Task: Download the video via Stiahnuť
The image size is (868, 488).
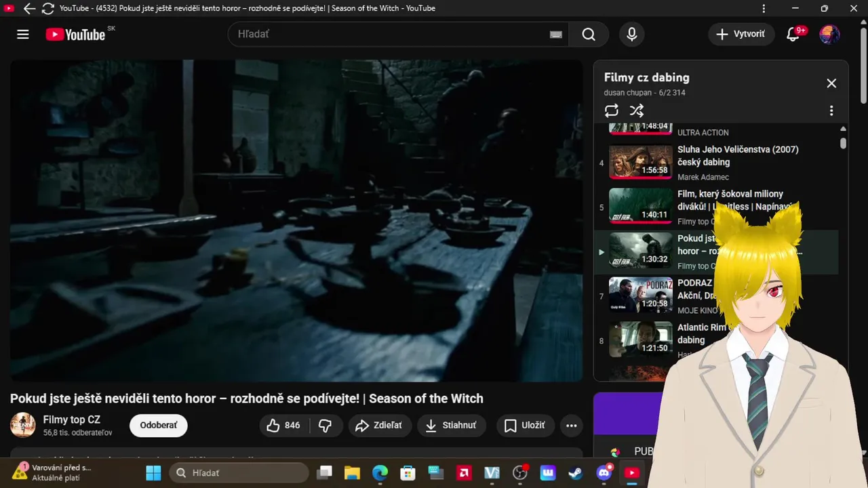Action: (451, 426)
